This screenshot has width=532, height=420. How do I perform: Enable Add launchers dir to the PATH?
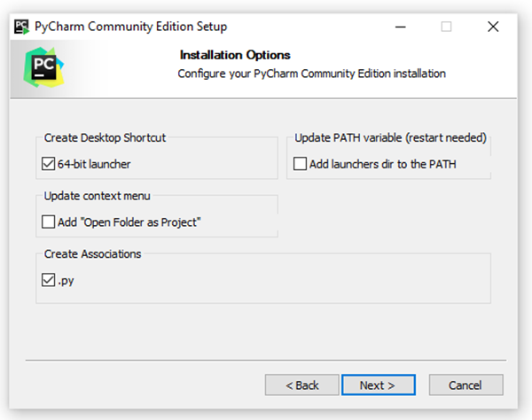(300, 164)
